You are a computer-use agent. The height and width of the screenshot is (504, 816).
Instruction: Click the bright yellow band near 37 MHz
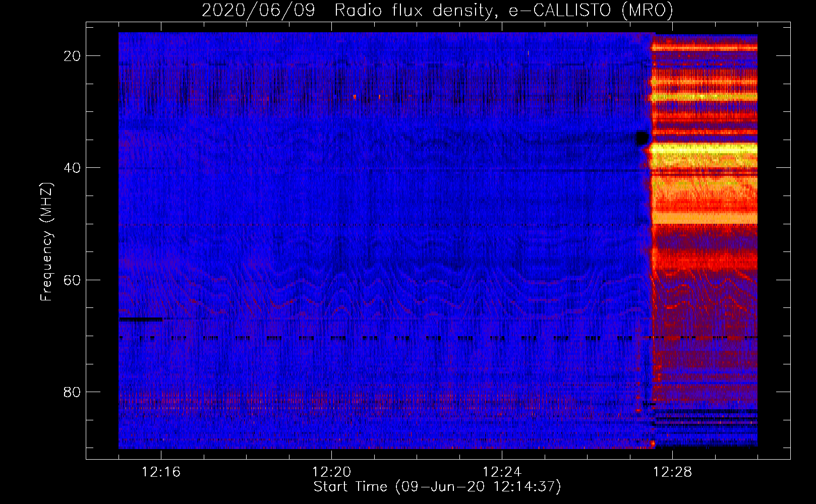pos(705,149)
